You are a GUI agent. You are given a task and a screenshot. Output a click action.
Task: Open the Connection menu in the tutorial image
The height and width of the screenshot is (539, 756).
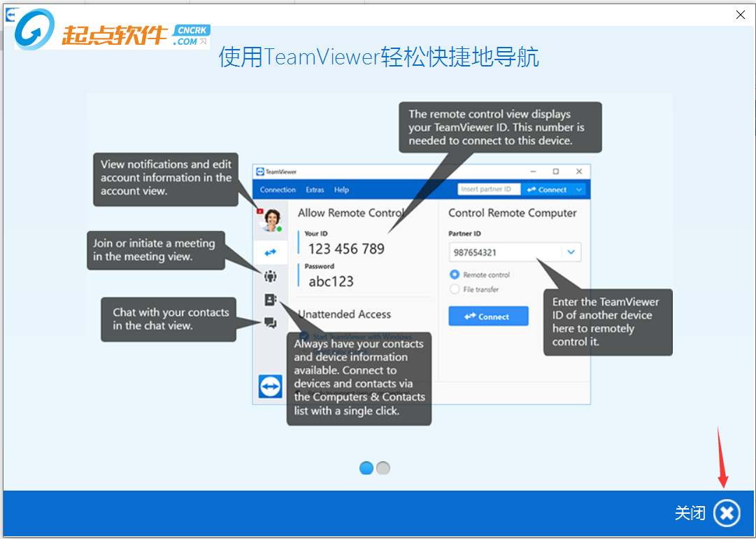(278, 190)
